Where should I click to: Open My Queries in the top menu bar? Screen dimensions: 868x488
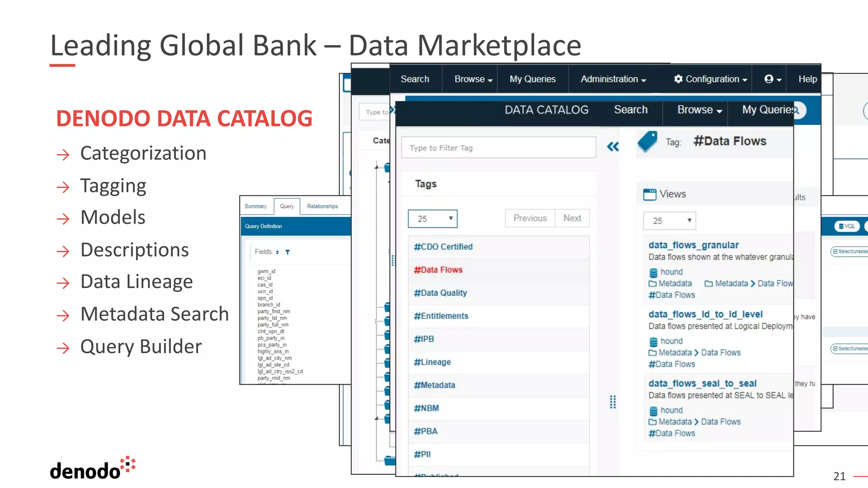tap(532, 79)
